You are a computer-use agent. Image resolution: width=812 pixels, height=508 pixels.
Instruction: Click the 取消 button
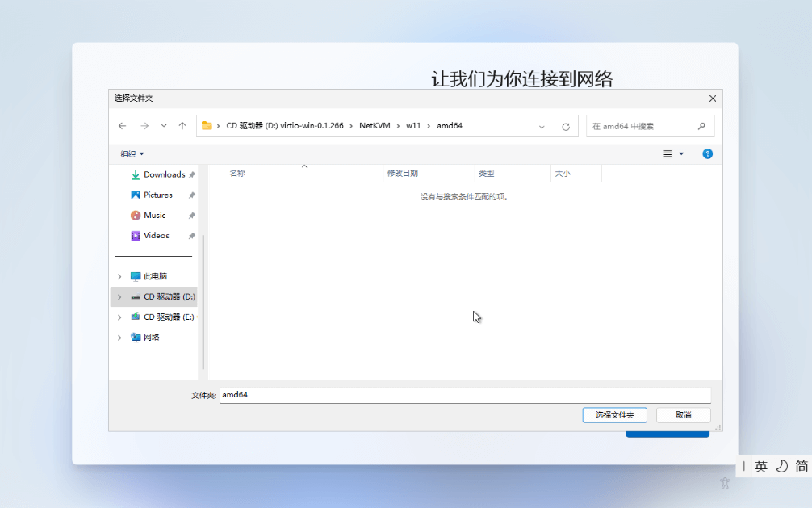pyautogui.click(x=683, y=414)
